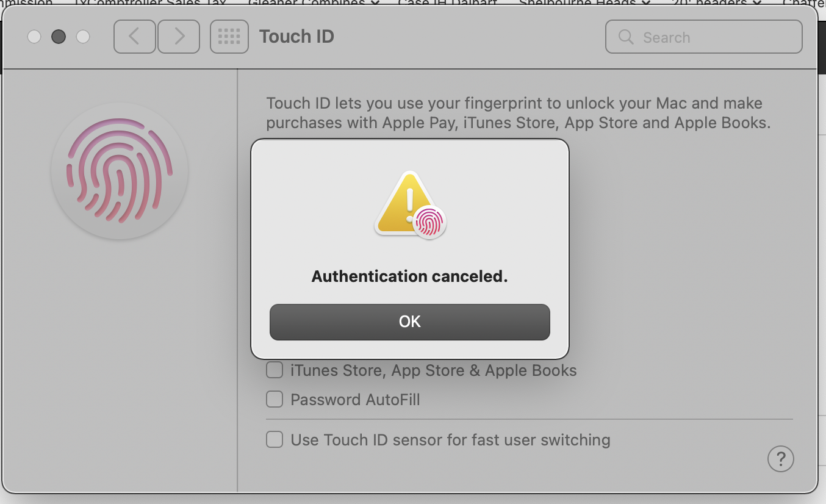Click the back navigation arrow
826x504 pixels.
point(134,37)
